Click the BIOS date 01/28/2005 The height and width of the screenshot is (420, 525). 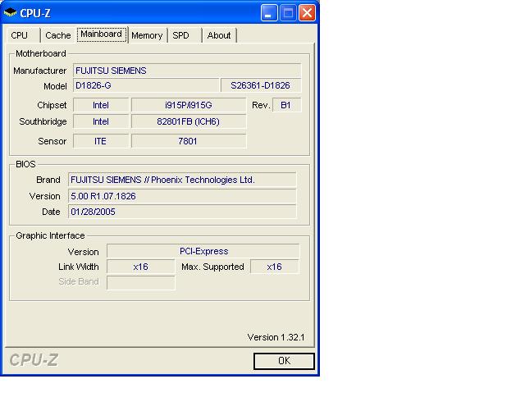click(182, 212)
